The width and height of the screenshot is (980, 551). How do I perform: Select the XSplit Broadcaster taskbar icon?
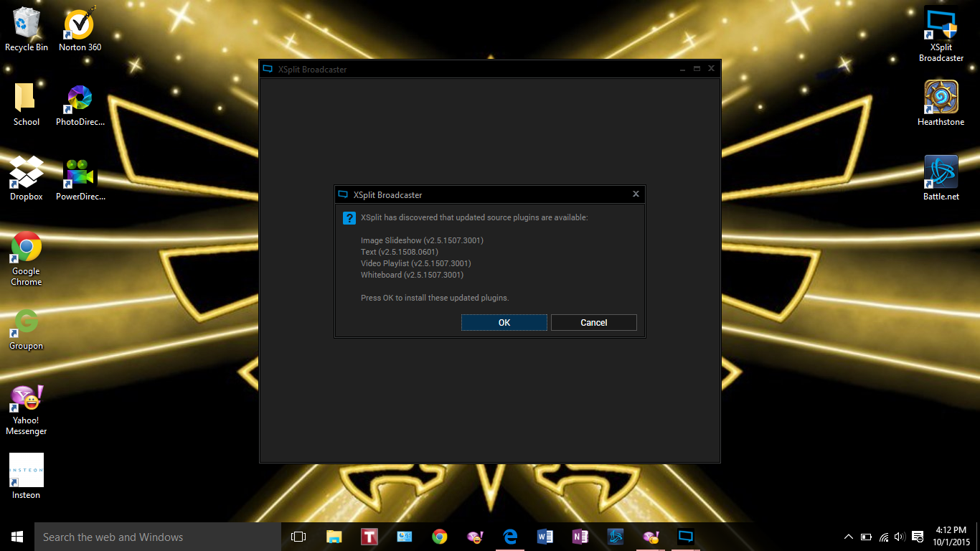tap(685, 536)
